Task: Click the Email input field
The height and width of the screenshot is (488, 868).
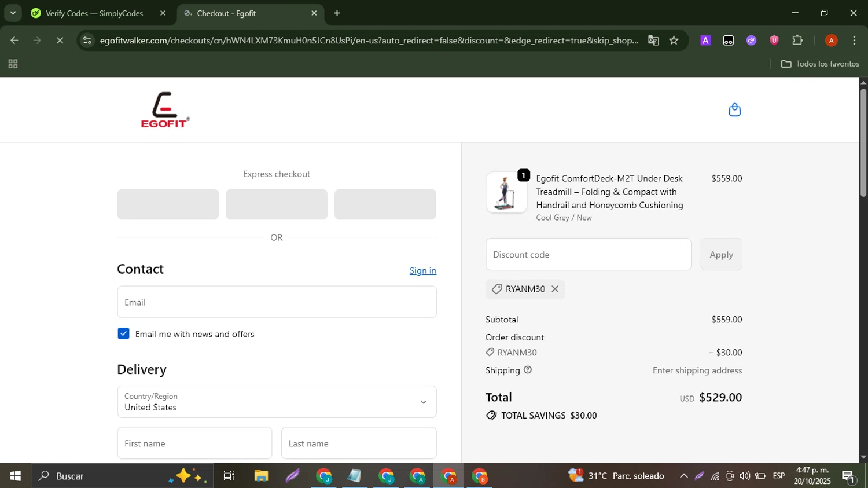Action: pyautogui.click(x=277, y=302)
